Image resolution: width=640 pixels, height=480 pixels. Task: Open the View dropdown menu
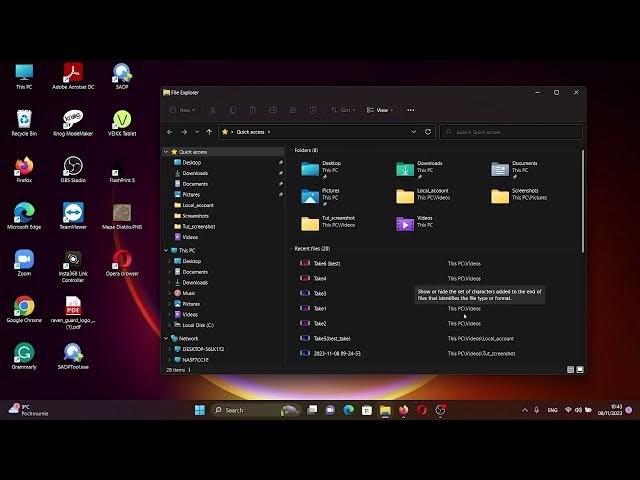[x=380, y=110]
